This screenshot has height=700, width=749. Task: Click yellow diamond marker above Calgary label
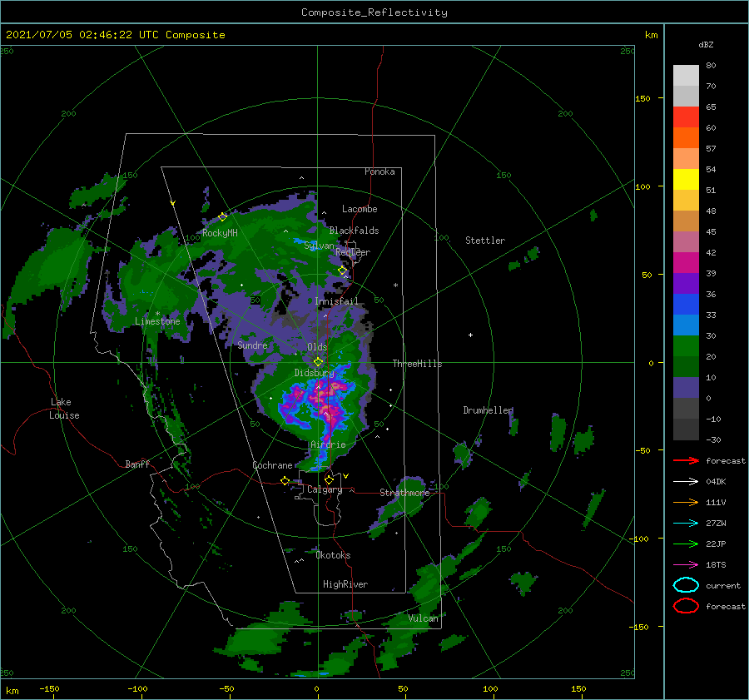pyautogui.click(x=329, y=479)
